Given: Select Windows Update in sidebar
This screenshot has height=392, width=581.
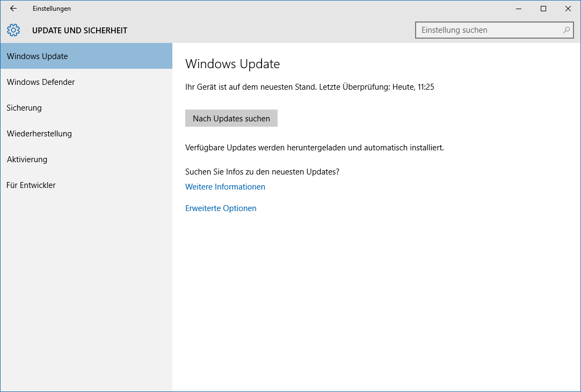Looking at the screenshot, I should [86, 56].
